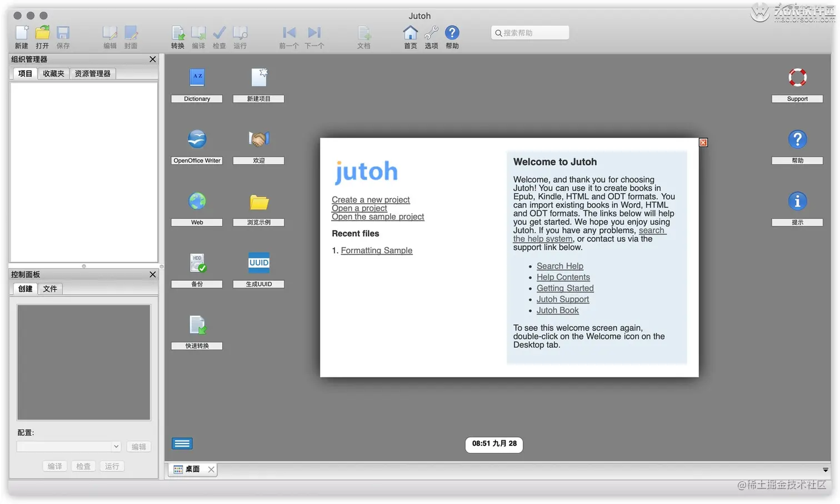Click the Jutoh Book link

558,310
